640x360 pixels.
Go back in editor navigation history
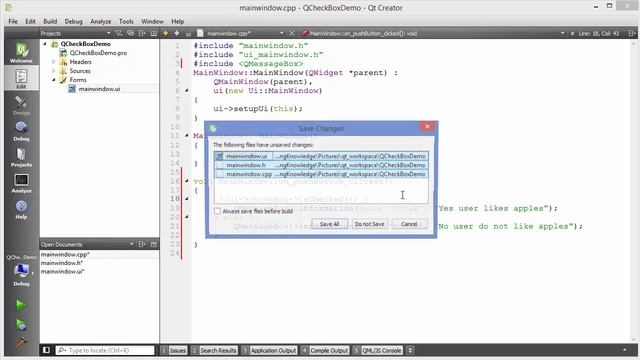[165, 33]
